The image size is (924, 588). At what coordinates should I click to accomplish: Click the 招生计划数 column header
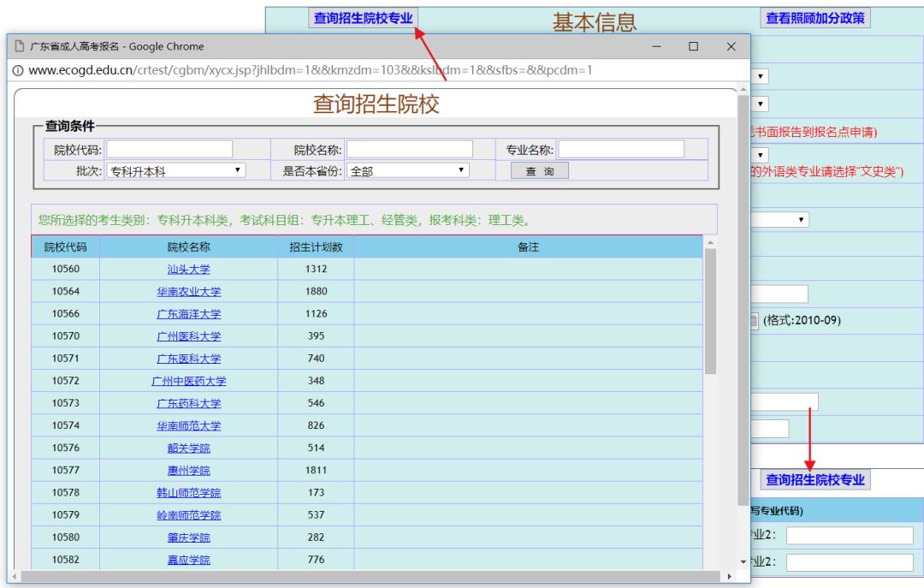coord(316,247)
